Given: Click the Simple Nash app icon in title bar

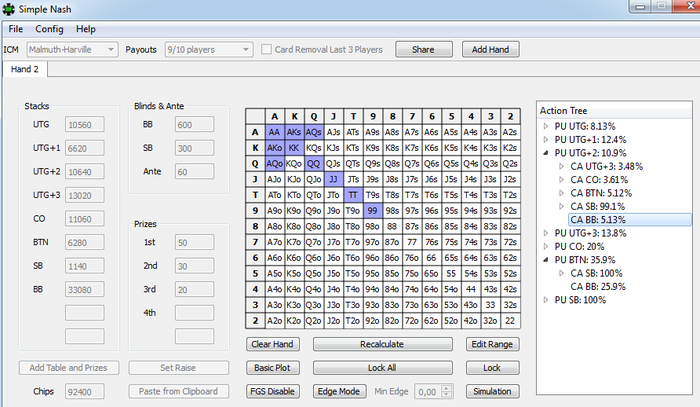Looking at the screenshot, I should pyautogui.click(x=8, y=9).
